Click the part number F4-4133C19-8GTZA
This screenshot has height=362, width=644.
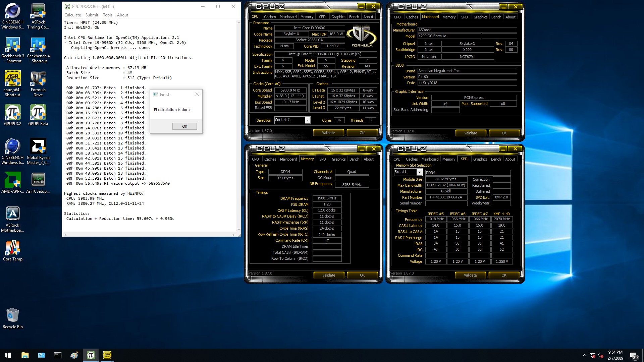point(446,197)
